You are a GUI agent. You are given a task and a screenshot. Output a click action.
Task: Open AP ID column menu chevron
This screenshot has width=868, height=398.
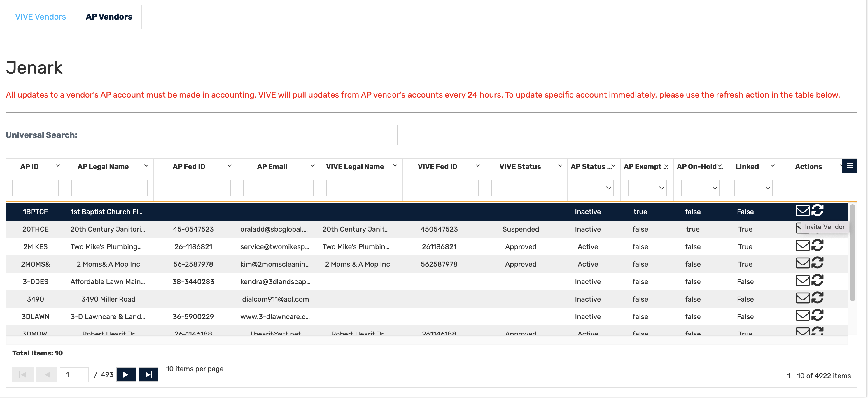coord(58,166)
